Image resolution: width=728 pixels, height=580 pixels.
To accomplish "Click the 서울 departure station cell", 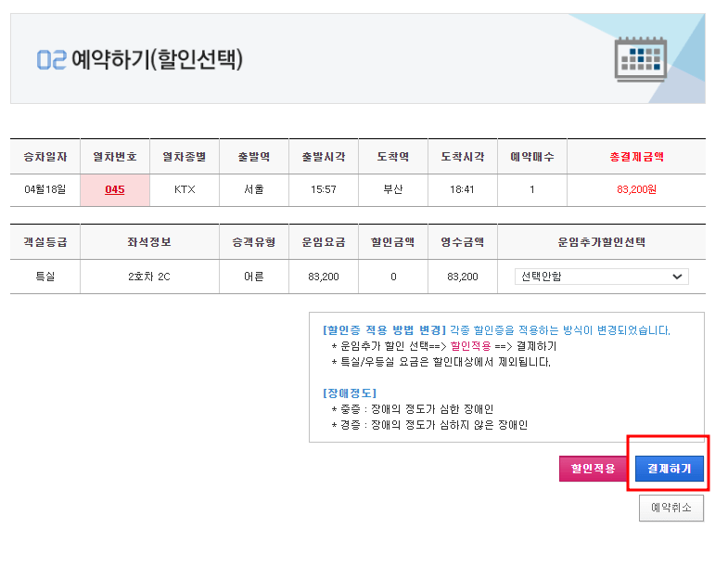I will (254, 189).
